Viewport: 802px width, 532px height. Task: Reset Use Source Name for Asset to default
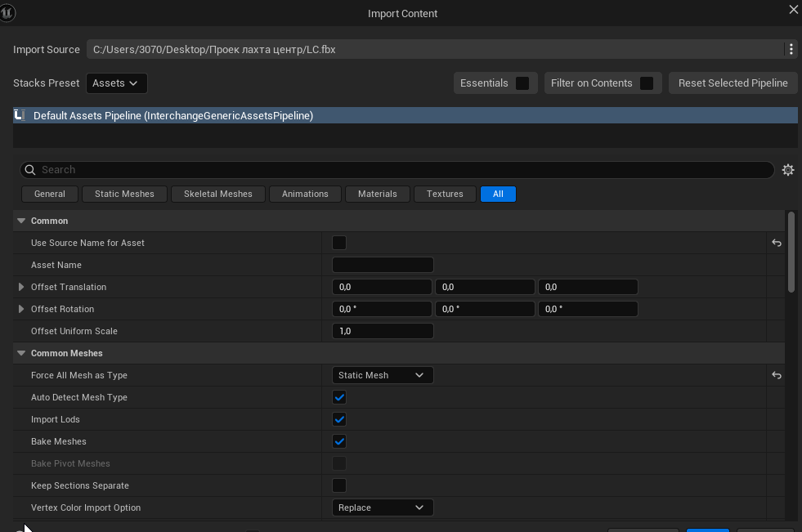coord(777,244)
